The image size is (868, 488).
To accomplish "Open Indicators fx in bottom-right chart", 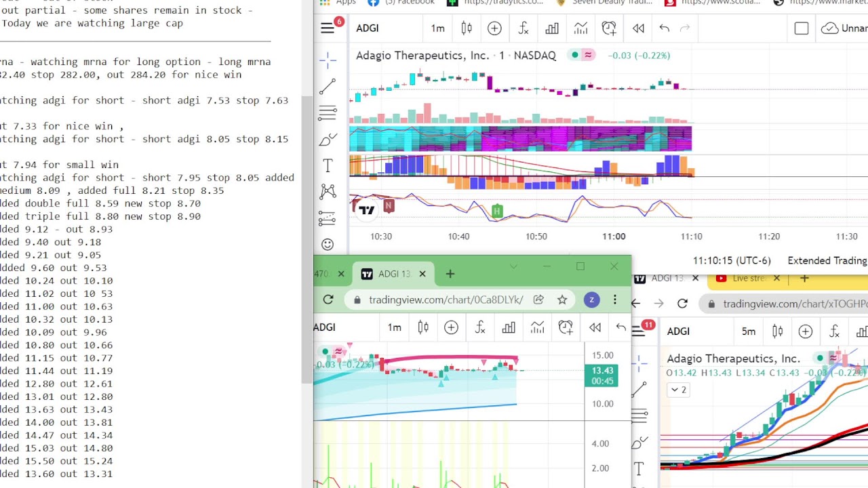I will pos(834,331).
